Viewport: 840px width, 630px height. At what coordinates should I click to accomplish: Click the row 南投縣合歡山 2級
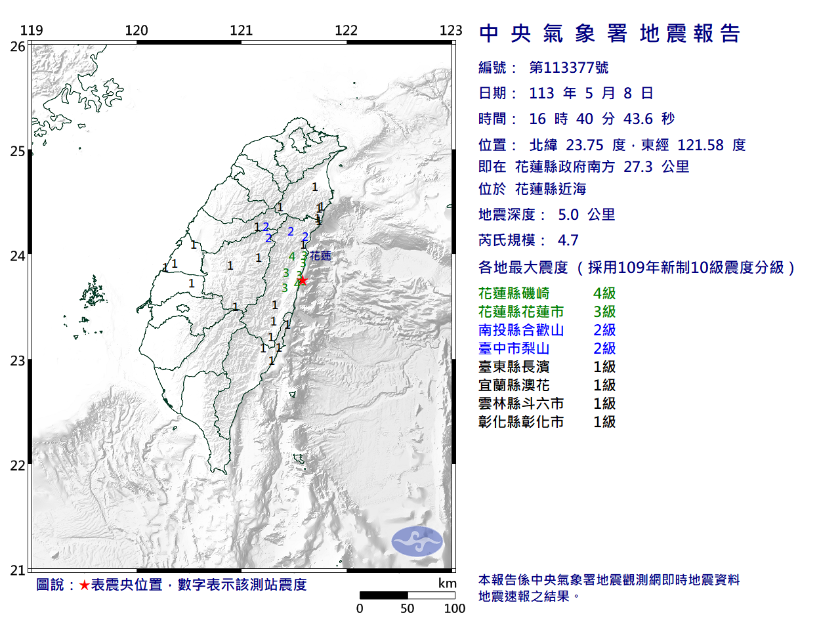(x=547, y=330)
